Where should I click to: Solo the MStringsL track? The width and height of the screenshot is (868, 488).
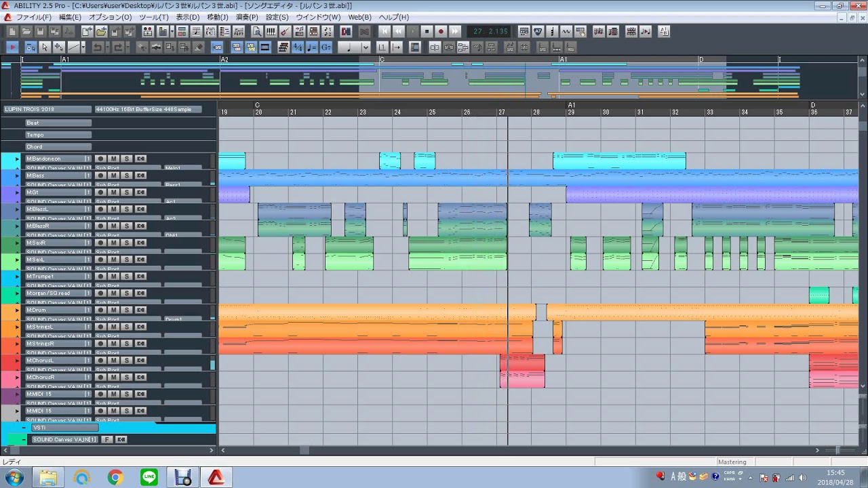[126, 327]
